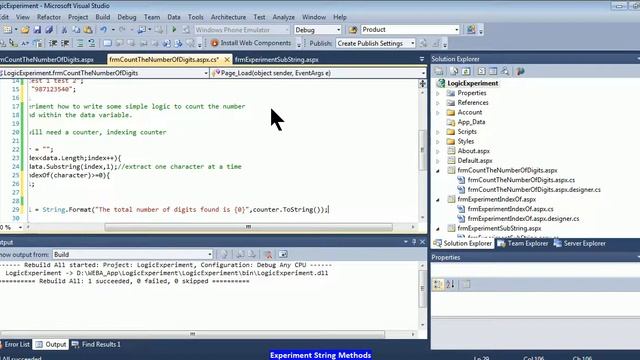
Task: Toggle word wrap in Output window
Action: click(x=283, y=254)
